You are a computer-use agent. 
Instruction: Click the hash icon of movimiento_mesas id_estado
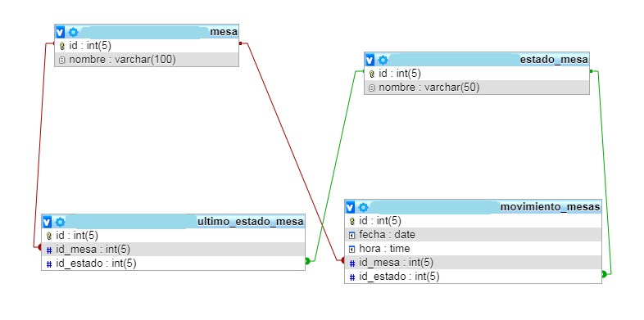pyautogui.click(x=352, y=277)
